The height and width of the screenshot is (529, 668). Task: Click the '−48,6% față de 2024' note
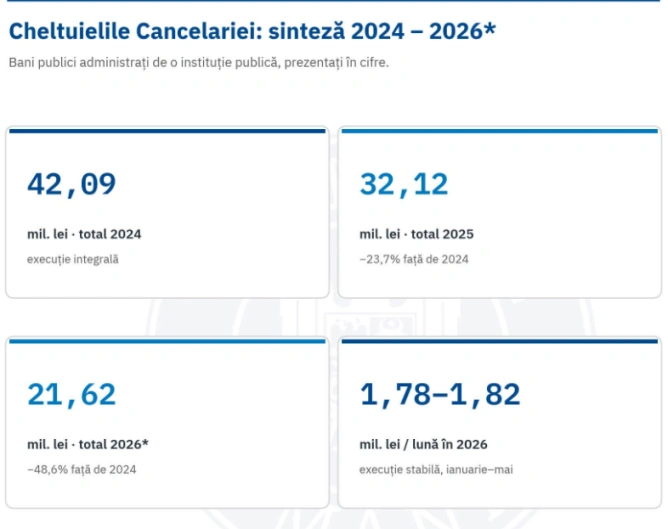point(81,470)
